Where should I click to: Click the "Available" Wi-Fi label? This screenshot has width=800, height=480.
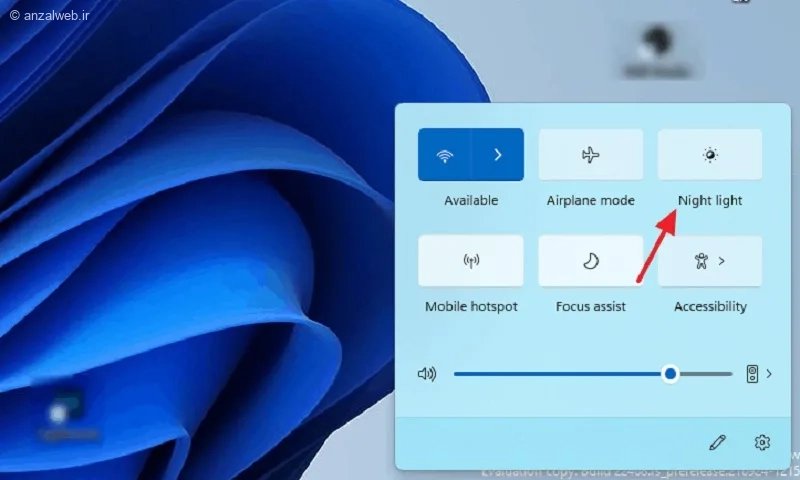[x=471, y=200]
